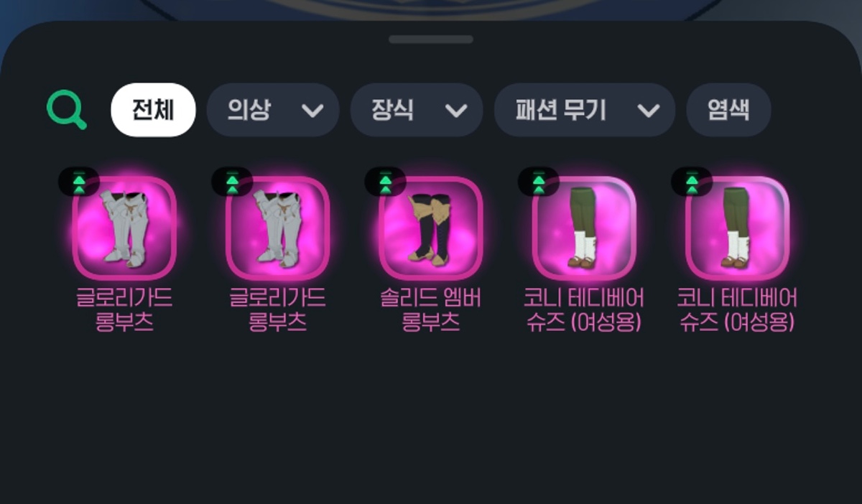Expand the 패션 무기 filter dropdown

coord(585,110)
